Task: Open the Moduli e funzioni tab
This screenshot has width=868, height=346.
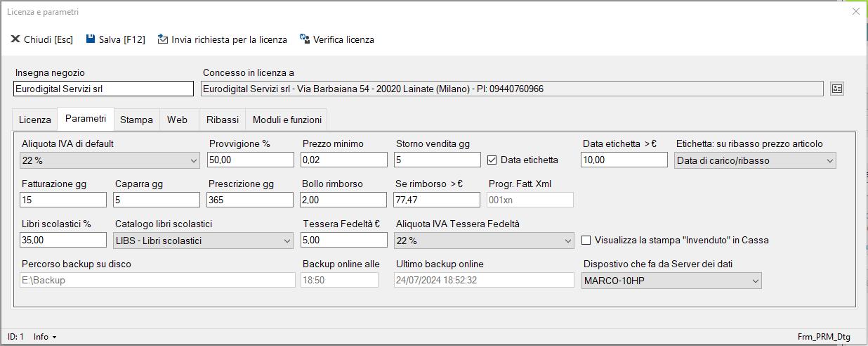Action: coord(287,120)
